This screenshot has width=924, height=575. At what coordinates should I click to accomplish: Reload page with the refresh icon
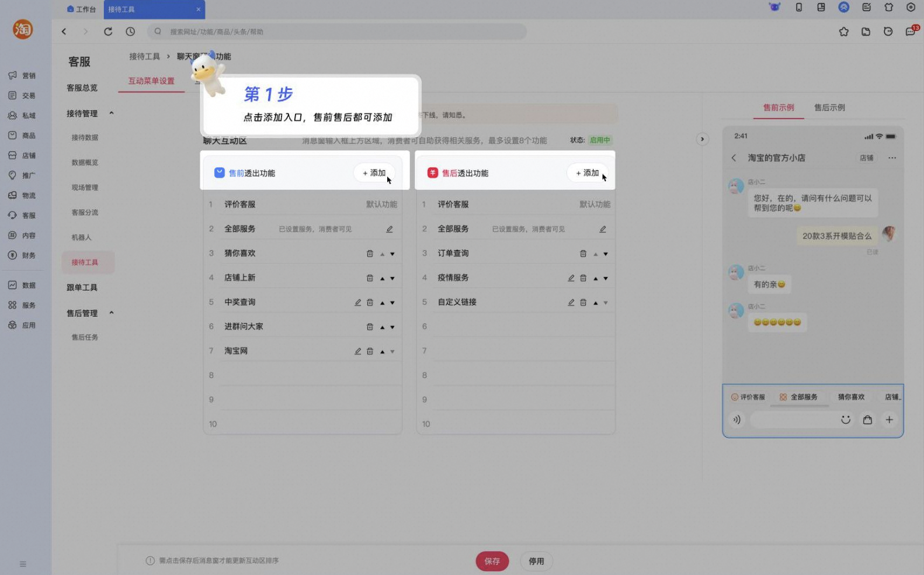click(x=108, y=32)
